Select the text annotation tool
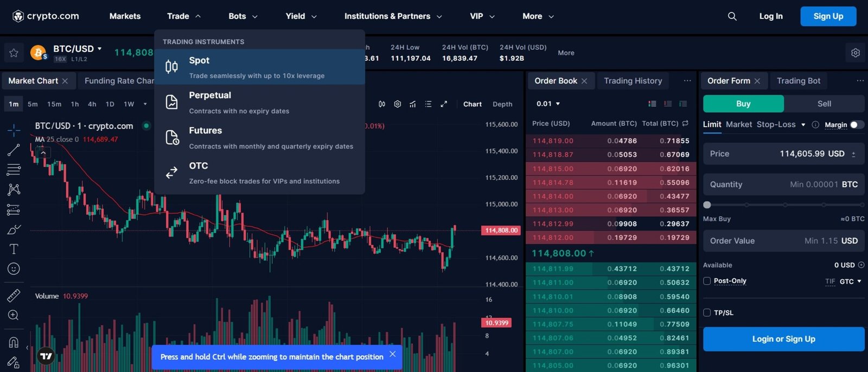The width and height of the screenshot is (868, 372). coord(14,249)
